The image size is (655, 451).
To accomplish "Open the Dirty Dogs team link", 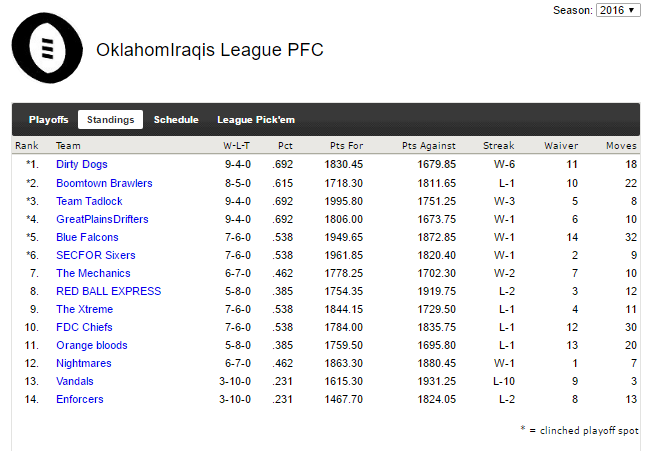I will point(82,164).
